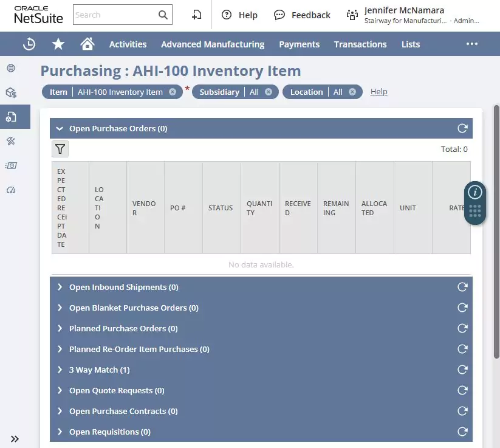Refresh the Open Purchase Orders section
The image size is (500, 448).
click(462, 128)
